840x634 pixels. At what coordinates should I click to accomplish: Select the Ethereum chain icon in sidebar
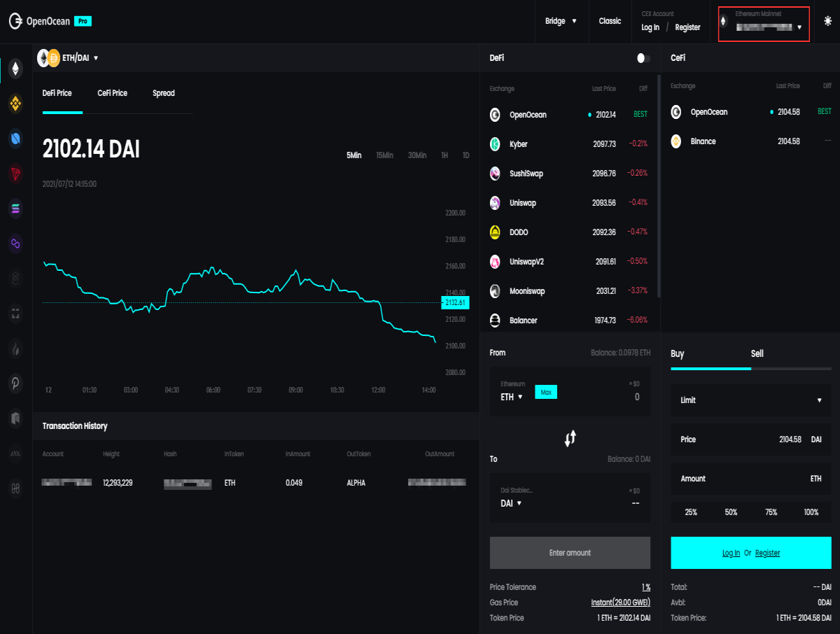click(x=15, y=68)
